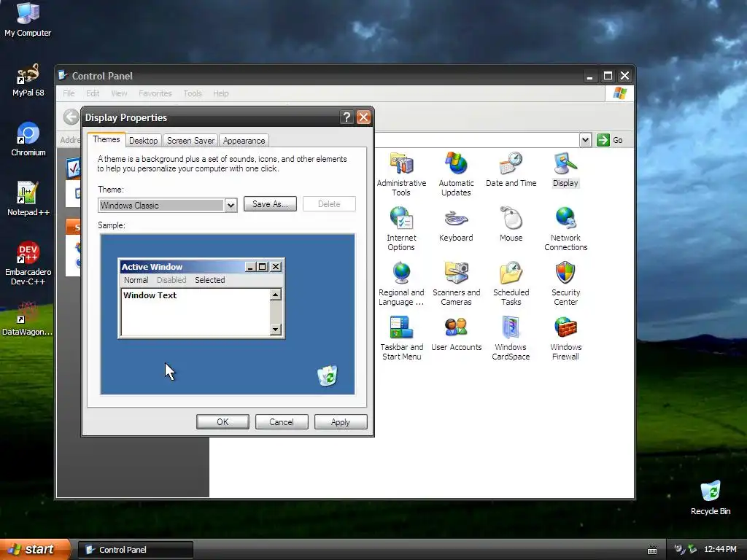Screen dimensions: 747x560
Task: Open Scanners and Cameras
Action: click(x=456, y=284)
